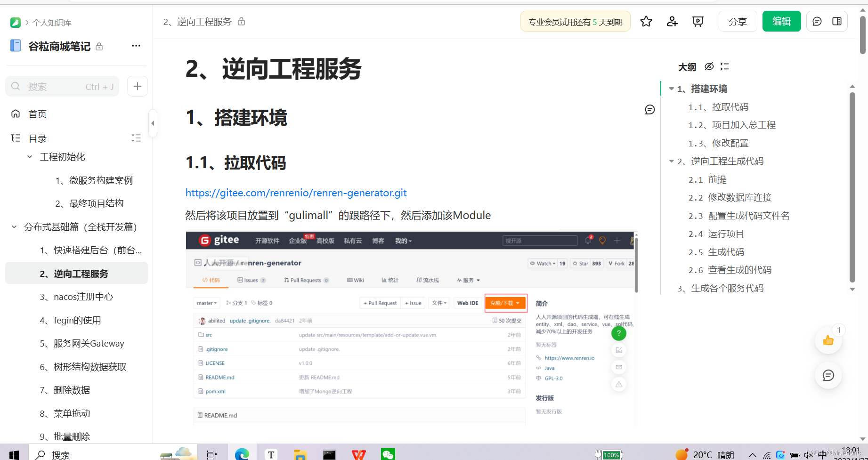Open the outline list-style icon beside 大纲
The width and height of the screenshot is (868, 460).
coord(724,66)
